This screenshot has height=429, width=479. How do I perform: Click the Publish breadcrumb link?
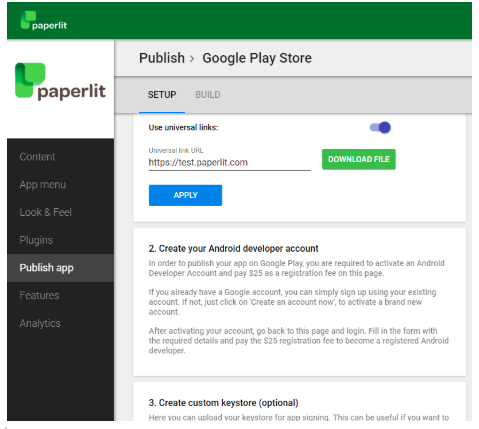(x=162, y=58)
